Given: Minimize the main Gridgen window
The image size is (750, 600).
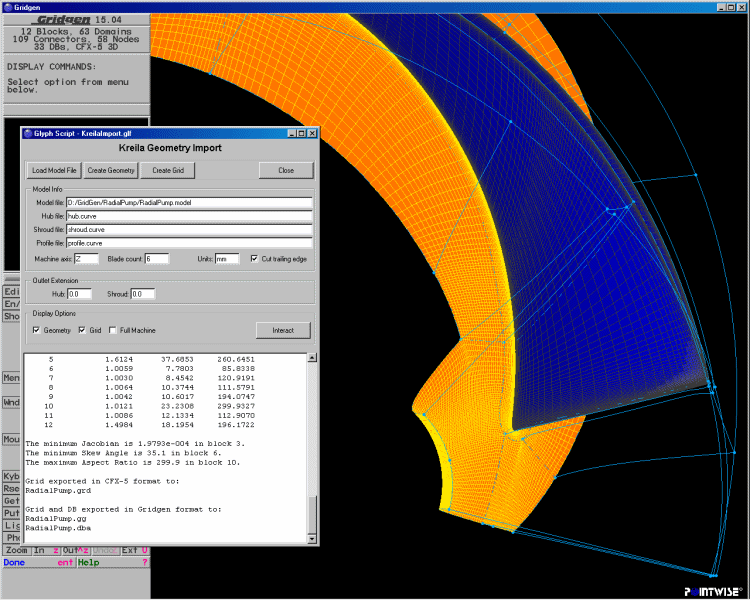Looking at the screenshot, I should [721, 7].
